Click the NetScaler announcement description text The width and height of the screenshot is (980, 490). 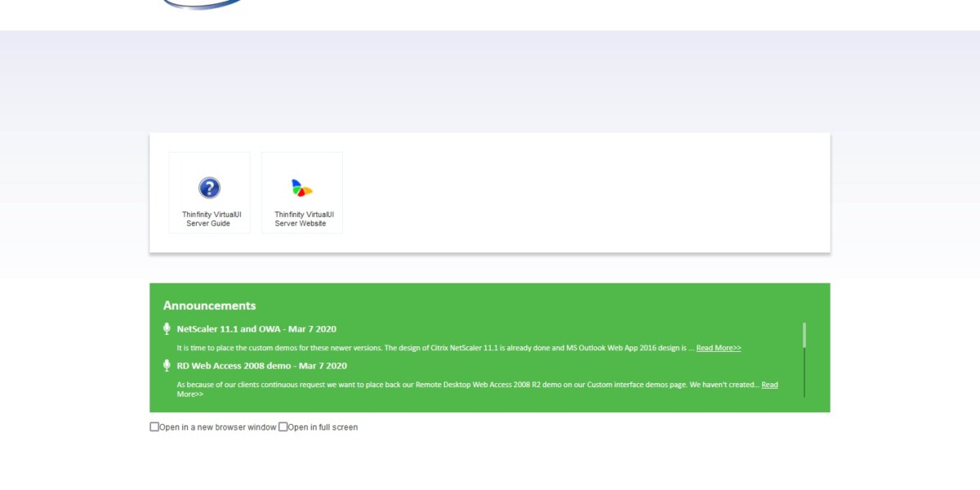point(433,348)
